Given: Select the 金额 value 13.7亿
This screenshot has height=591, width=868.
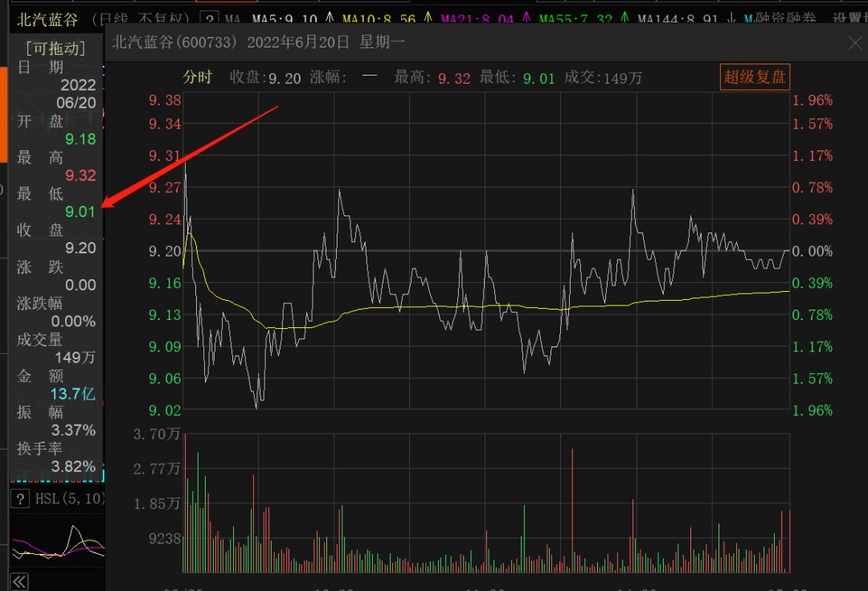Looking at the screenshot, I should 73,394.
